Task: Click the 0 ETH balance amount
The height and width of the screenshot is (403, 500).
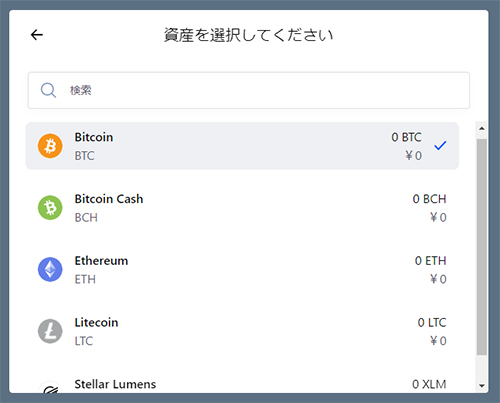Action: pos(430,261)
